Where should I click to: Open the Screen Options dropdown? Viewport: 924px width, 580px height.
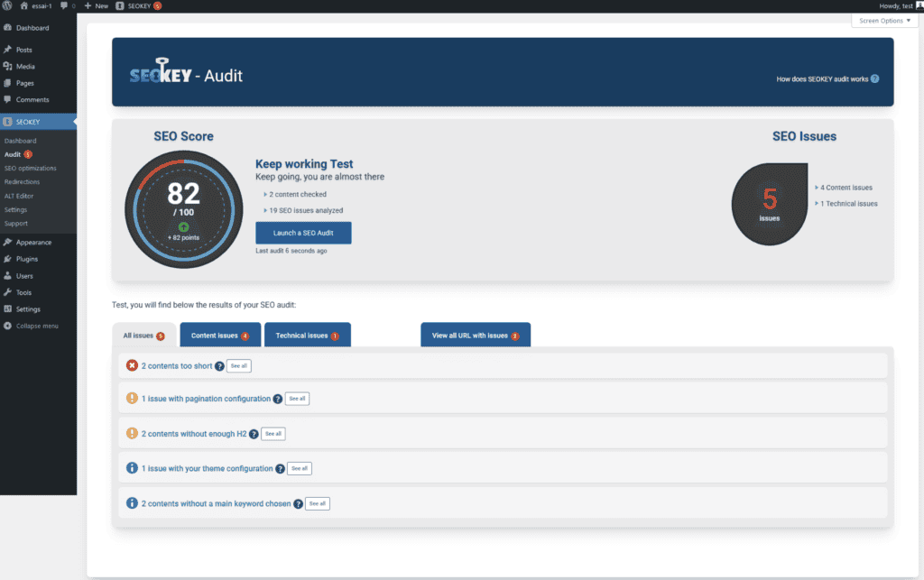tap(883, 20)
